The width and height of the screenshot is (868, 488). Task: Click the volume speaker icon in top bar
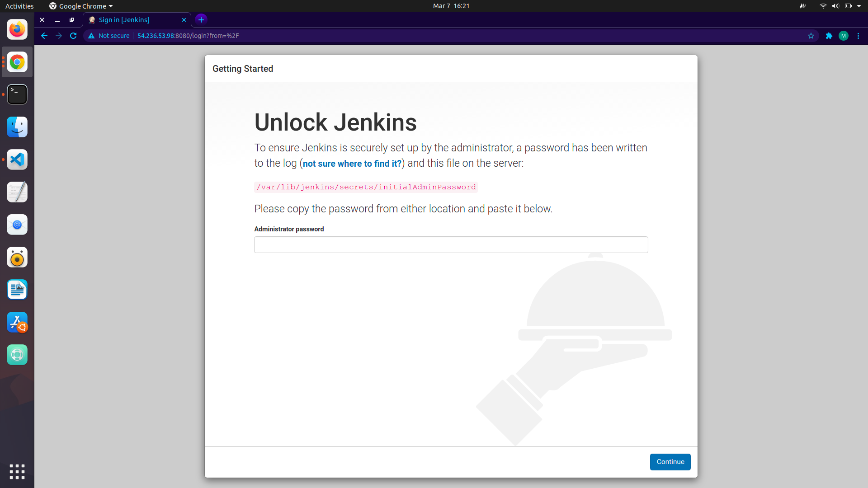[835, 6]
